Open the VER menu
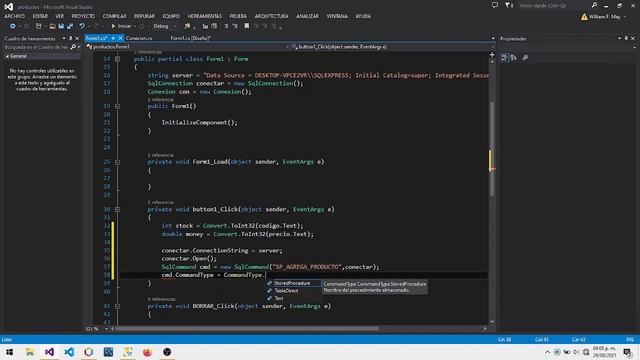 pyautogui.click(x=60, y=16)
